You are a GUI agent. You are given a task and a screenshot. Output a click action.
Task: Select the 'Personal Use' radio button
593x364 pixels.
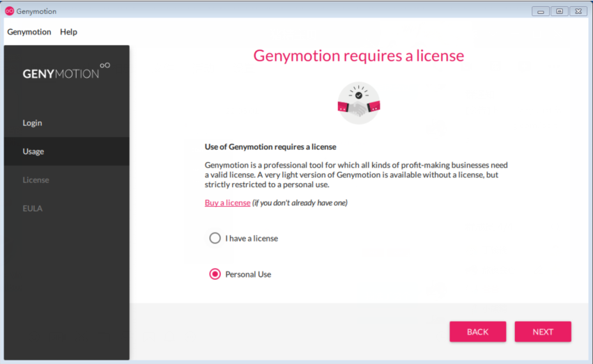(215, 274)
